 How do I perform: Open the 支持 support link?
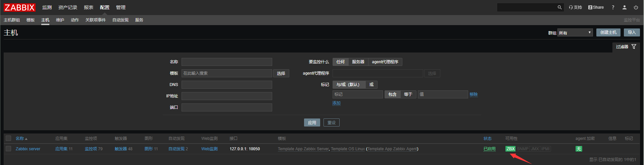coord(575,7)
